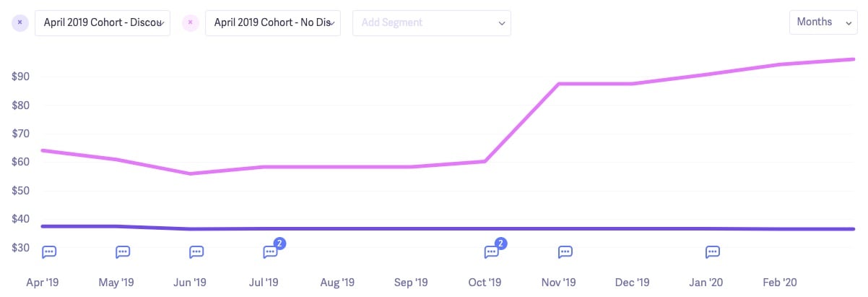Remove the pink No Discount cohort segment
This screenshot has height=297, width=868.
pyautogui.click(x=191, y=22)
